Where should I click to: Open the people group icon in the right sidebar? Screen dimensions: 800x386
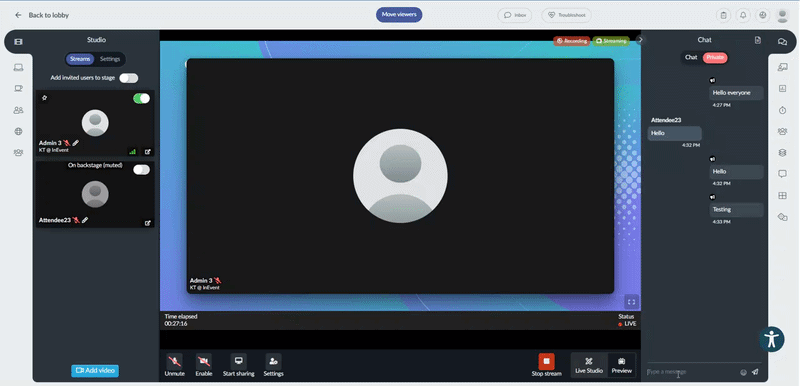click(x=782, y=132)
